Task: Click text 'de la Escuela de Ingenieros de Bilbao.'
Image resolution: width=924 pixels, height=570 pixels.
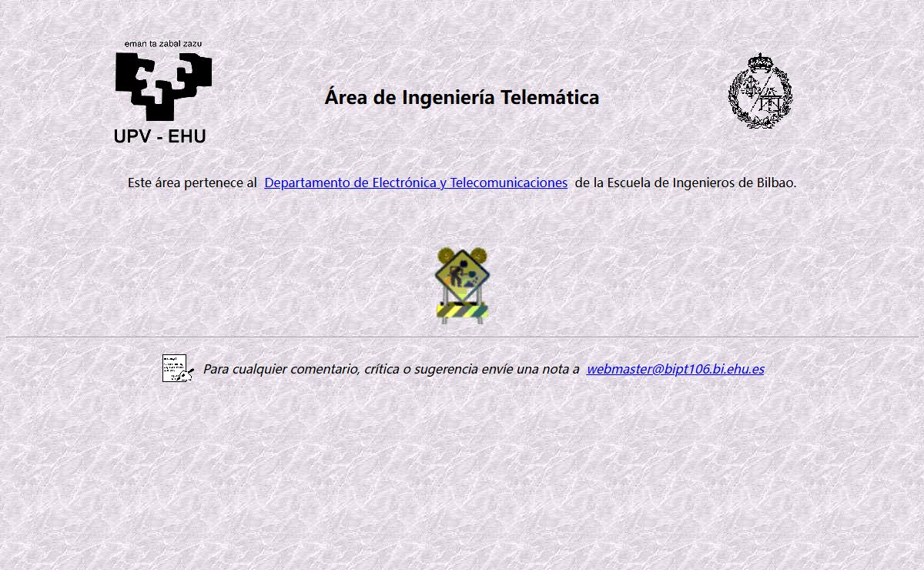Action: click(685, 183)
